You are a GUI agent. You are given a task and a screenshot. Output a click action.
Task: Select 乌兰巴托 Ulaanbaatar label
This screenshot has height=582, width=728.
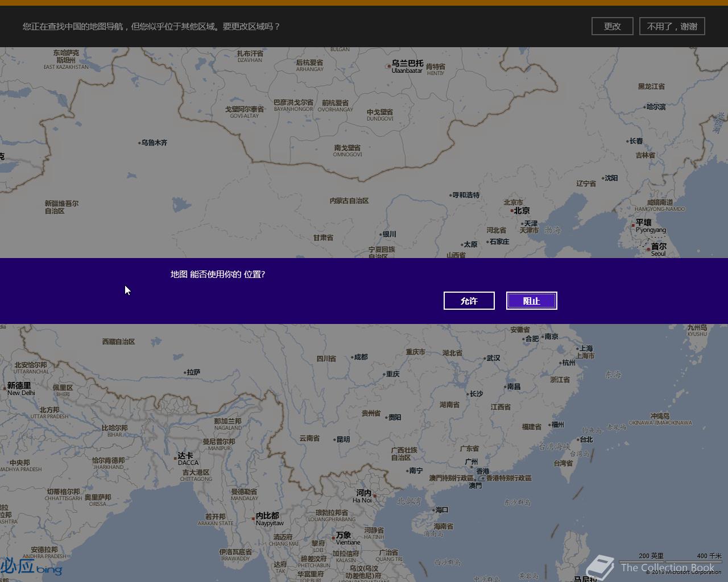click(407, 66)
